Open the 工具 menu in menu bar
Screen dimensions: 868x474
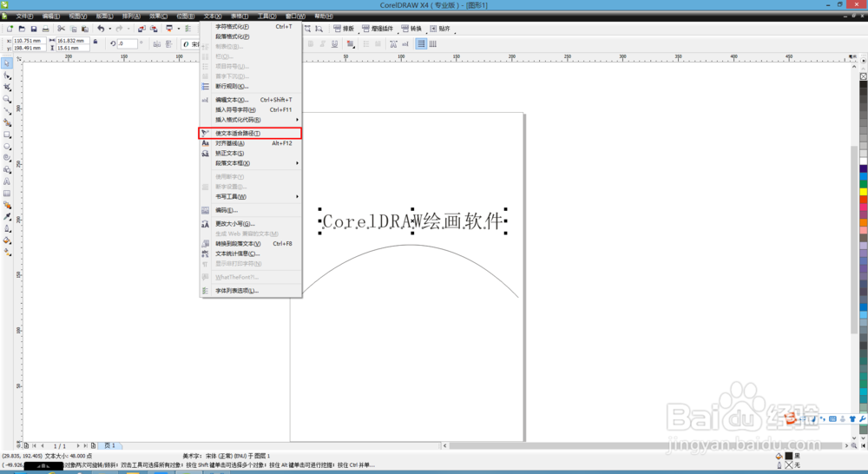click(266, 16)
